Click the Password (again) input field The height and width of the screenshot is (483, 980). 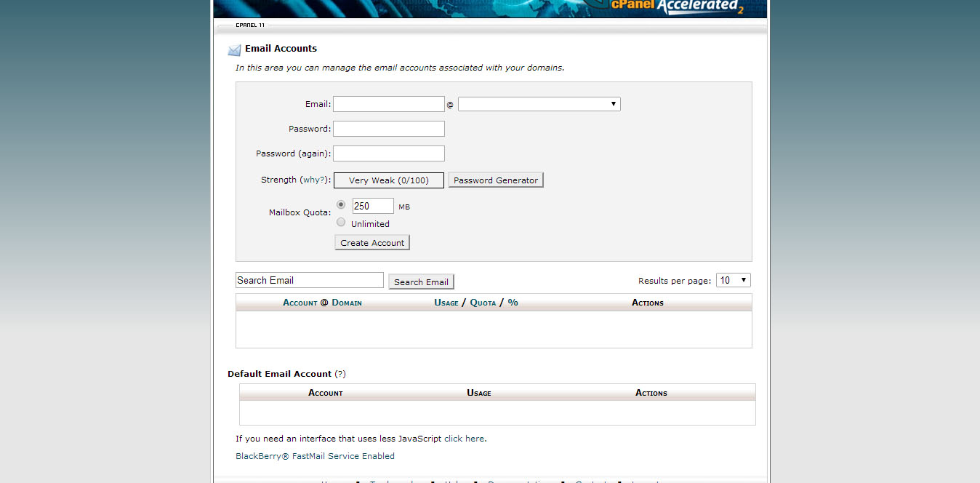coord(388,153)
